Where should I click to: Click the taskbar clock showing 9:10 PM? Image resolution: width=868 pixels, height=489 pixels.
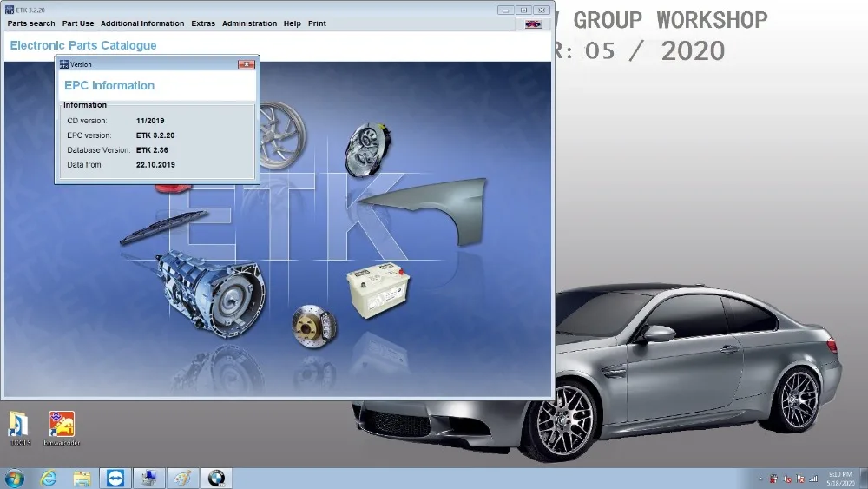pos(840,479)
